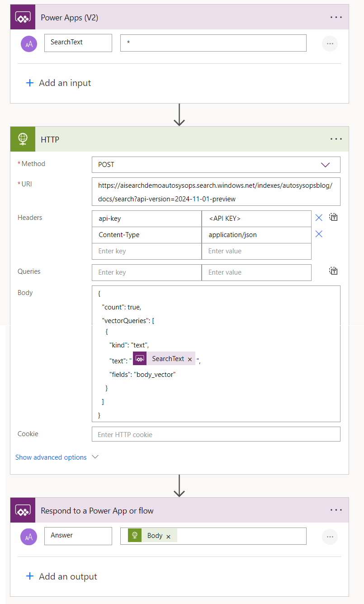Click the Method dropdown chevron arrow
The image size is (364, 604).
pyautogui.click(x=326, y=165)
